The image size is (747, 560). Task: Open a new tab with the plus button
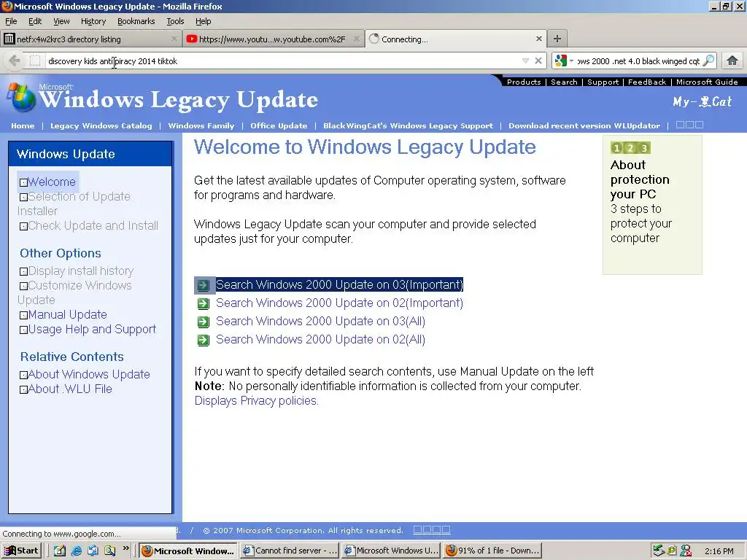[557, 39]
